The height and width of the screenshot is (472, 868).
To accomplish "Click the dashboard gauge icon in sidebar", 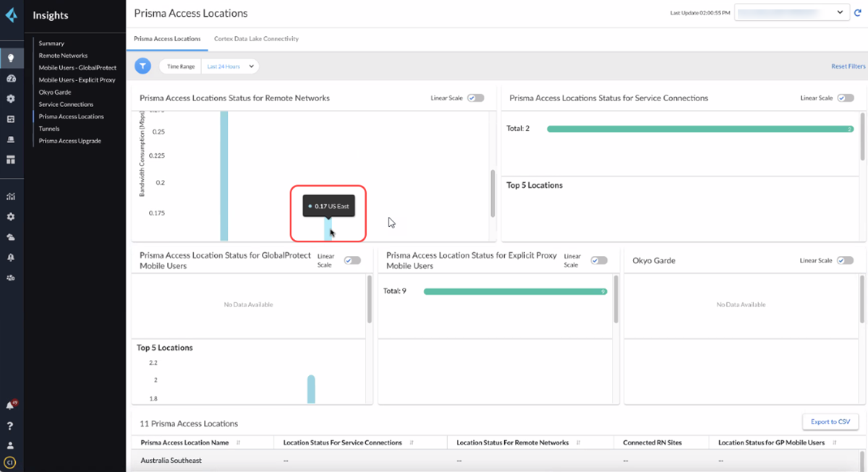I will (x=11, y=78).
